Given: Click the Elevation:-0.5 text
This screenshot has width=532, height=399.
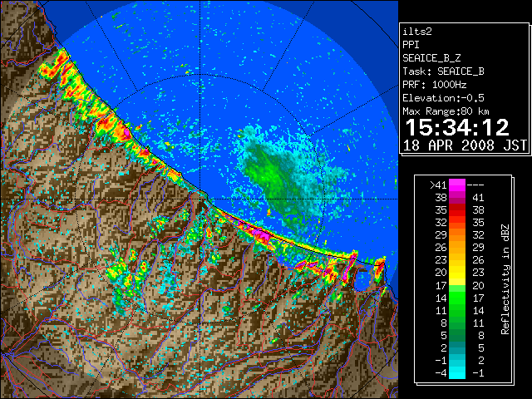Looking at the screenshot, I should 443,98.
